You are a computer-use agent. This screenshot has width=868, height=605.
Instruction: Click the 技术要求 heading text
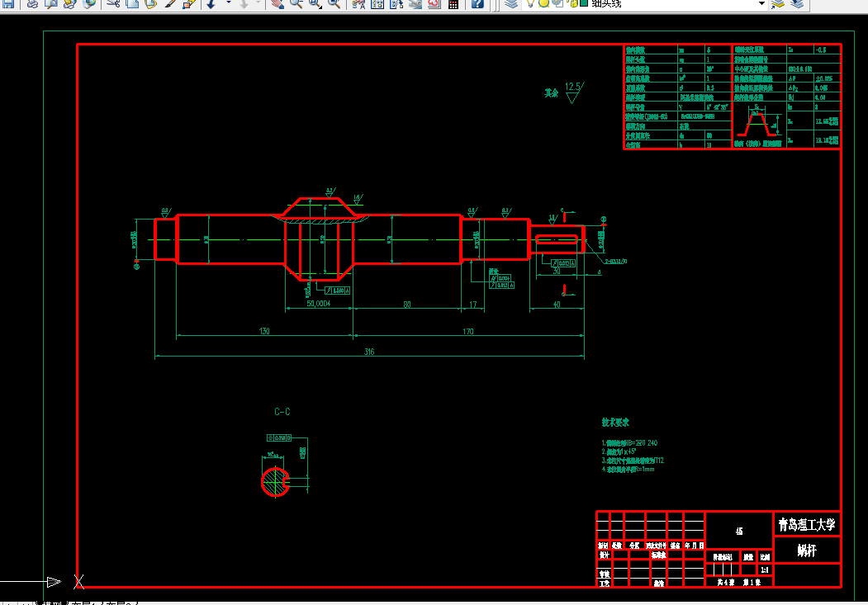click(x=615, y=423)
